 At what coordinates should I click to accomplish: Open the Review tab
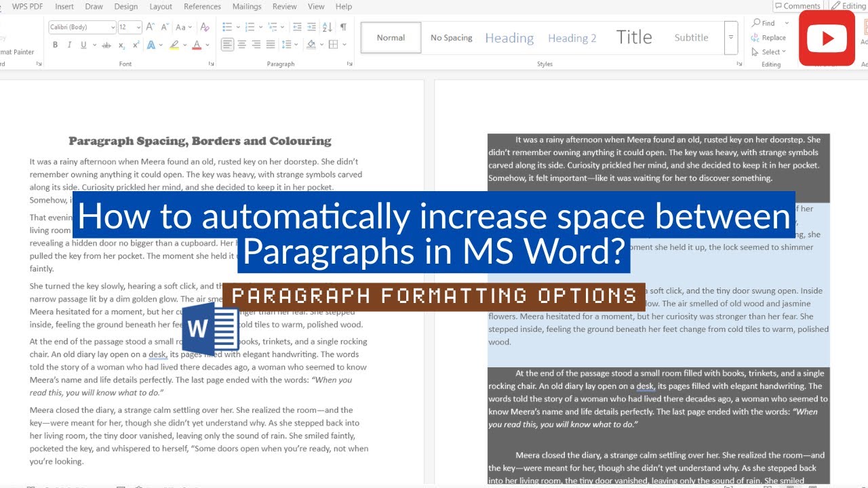click(284, 6)
